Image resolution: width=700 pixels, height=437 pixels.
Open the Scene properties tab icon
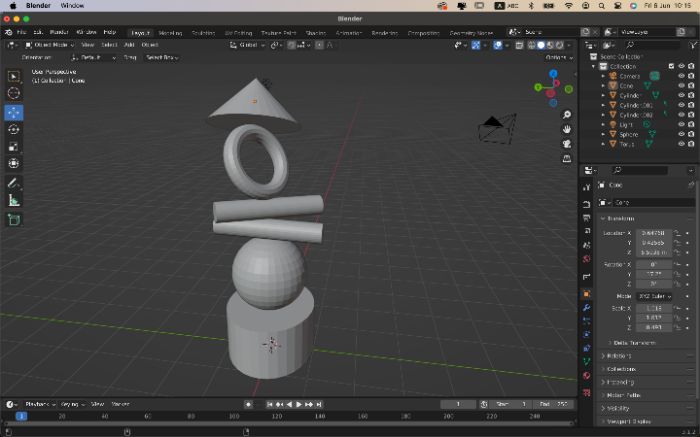(x=587, y=245)
